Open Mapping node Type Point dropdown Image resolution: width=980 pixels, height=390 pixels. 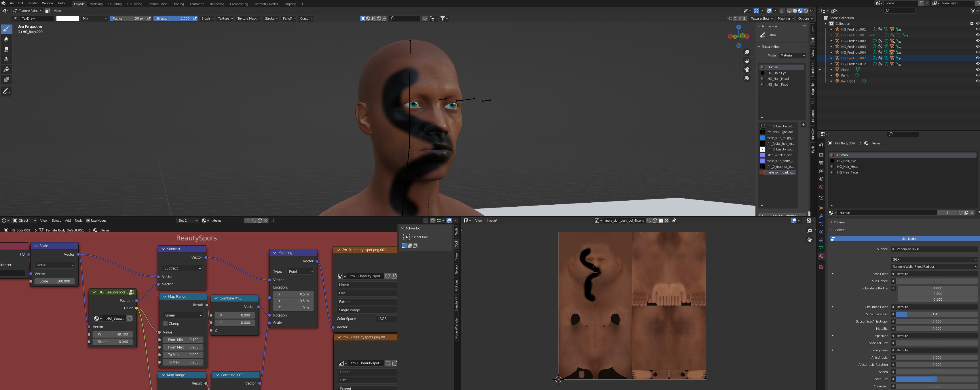pyautogui.click(x=300, y=272)
